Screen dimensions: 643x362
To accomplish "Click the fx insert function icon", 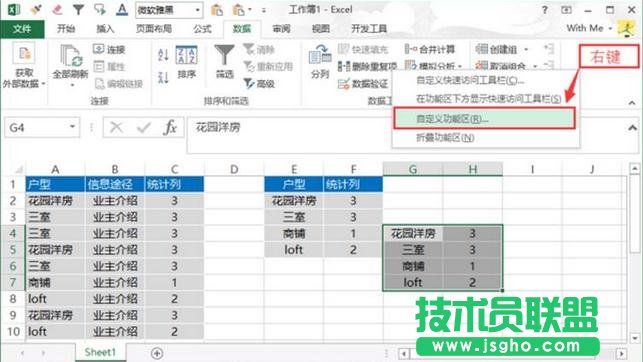I will pos(170,127).
